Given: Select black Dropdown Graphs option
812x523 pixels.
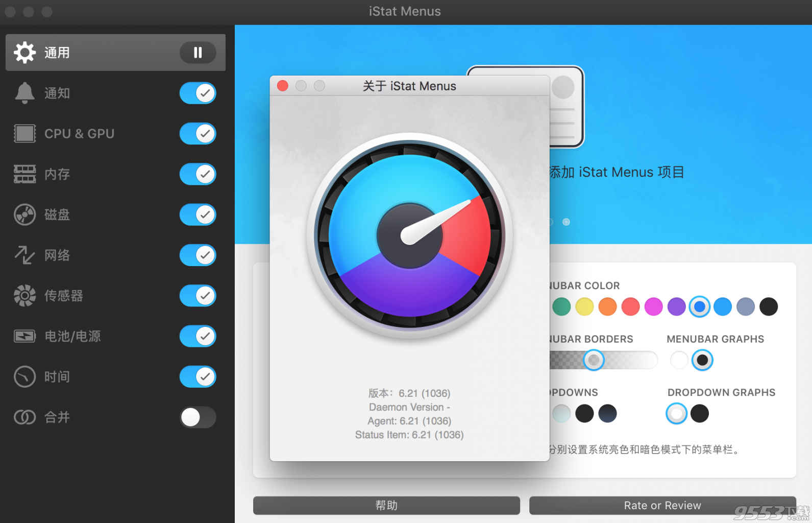Looking at the screenshot, I should click(700, 413).
